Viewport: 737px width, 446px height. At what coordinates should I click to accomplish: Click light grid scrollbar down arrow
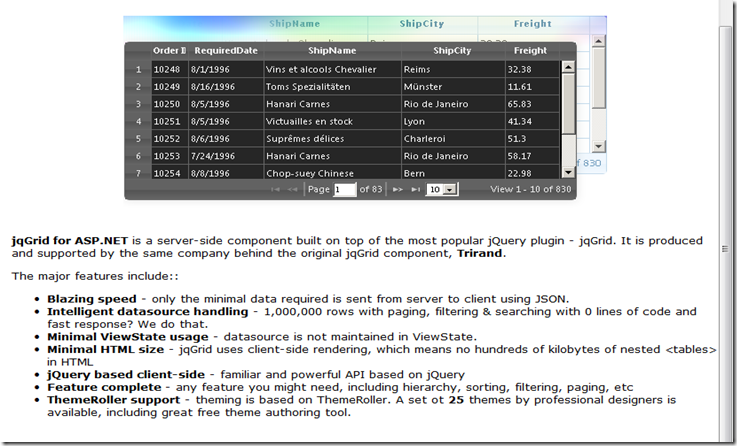[x=598, y=146]
